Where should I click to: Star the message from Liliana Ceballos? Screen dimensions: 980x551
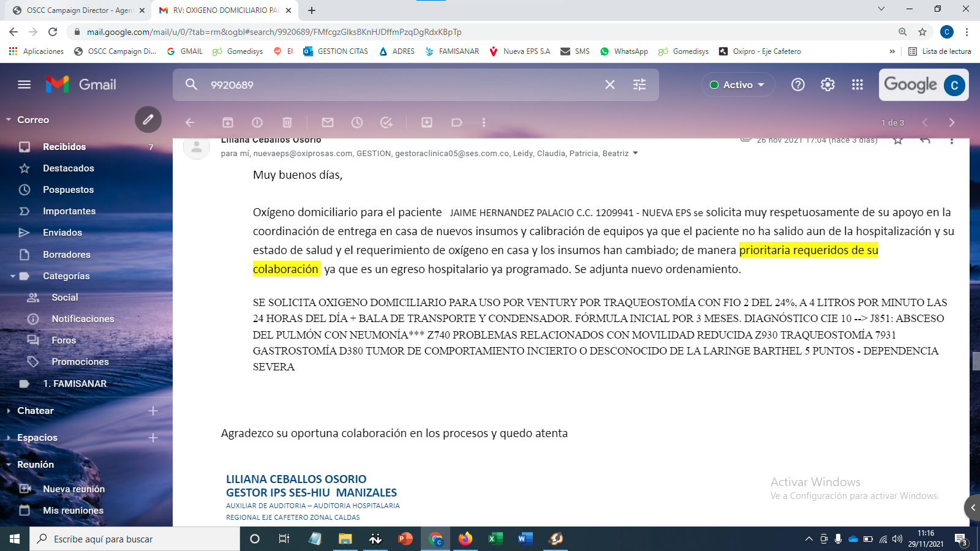click(x=898, y=140)
